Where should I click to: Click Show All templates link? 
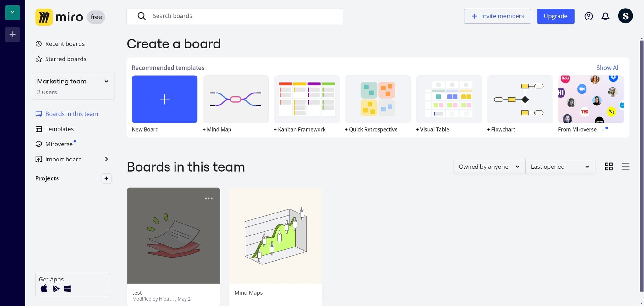608,67
